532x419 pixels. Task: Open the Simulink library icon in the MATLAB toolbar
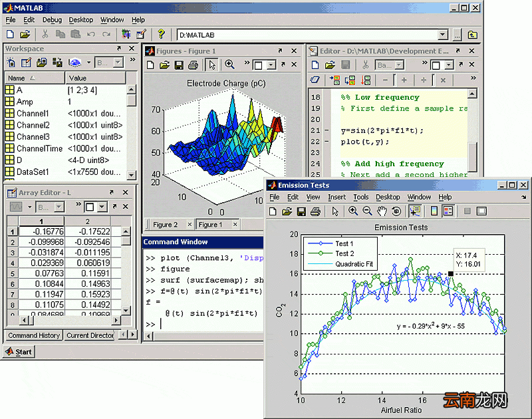click(x=126, y=34)
